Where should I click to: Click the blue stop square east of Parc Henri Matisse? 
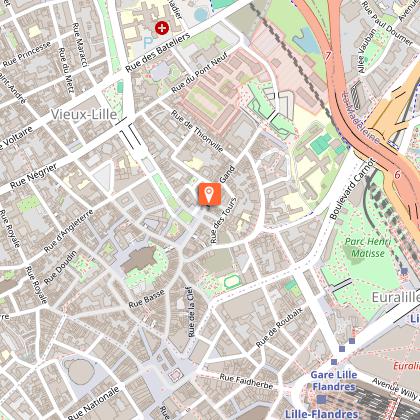(404, 271)
